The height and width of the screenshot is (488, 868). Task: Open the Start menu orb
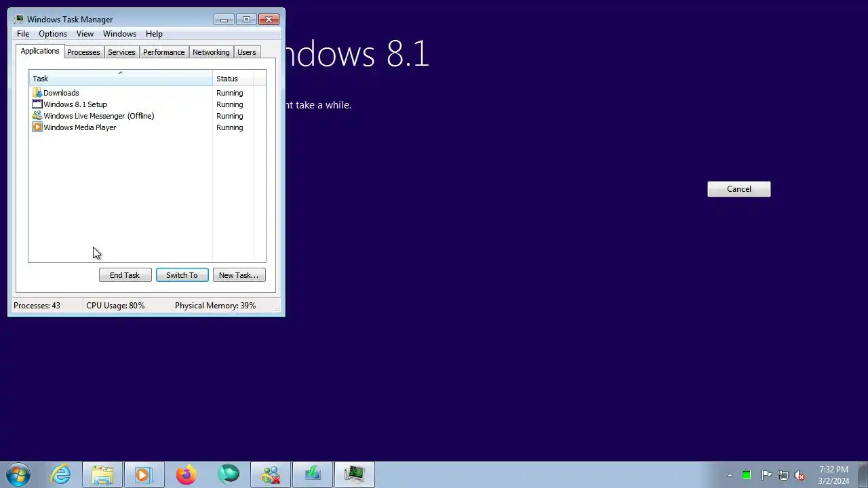[18, 474]
